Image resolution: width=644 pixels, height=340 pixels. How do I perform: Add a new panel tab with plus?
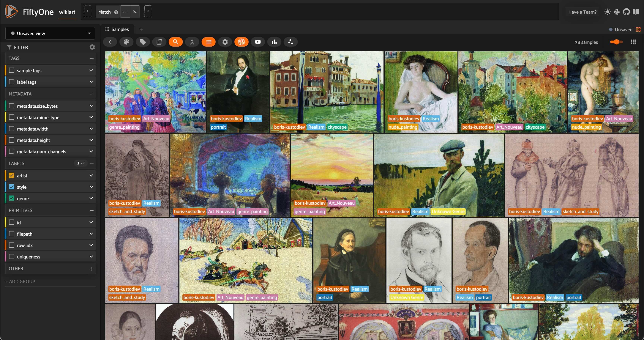(141, 29)
